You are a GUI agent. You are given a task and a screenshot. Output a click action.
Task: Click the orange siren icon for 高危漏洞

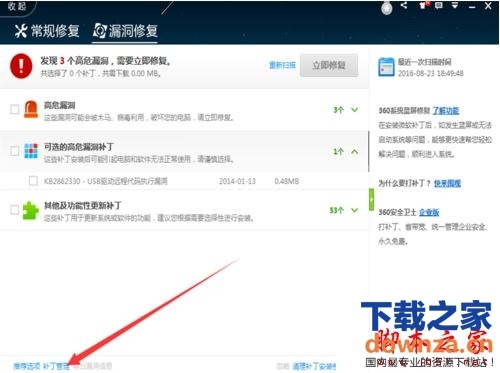pyautogui.click(x=31, y=109)
